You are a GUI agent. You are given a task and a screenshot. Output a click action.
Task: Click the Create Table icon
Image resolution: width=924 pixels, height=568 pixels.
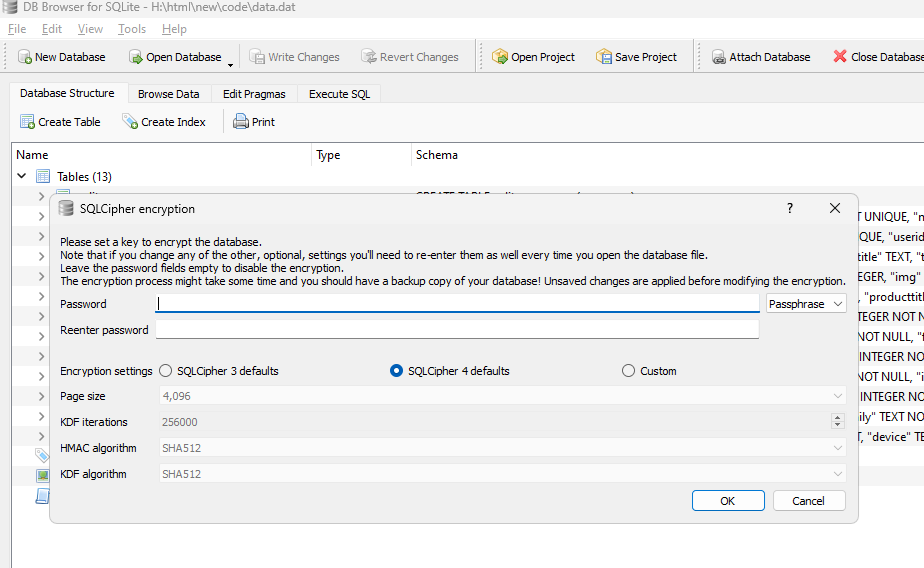coord(28,122)
